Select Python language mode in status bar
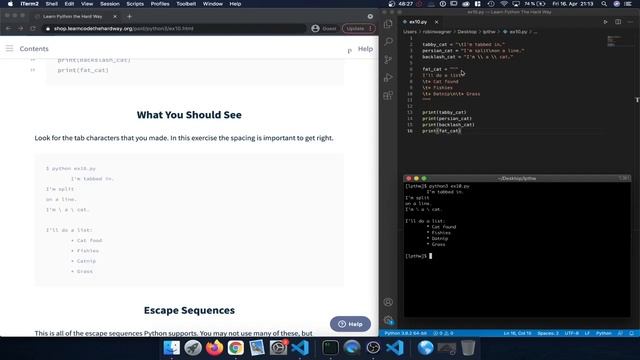This screenshot has height=360, width=640. point(603,333)
